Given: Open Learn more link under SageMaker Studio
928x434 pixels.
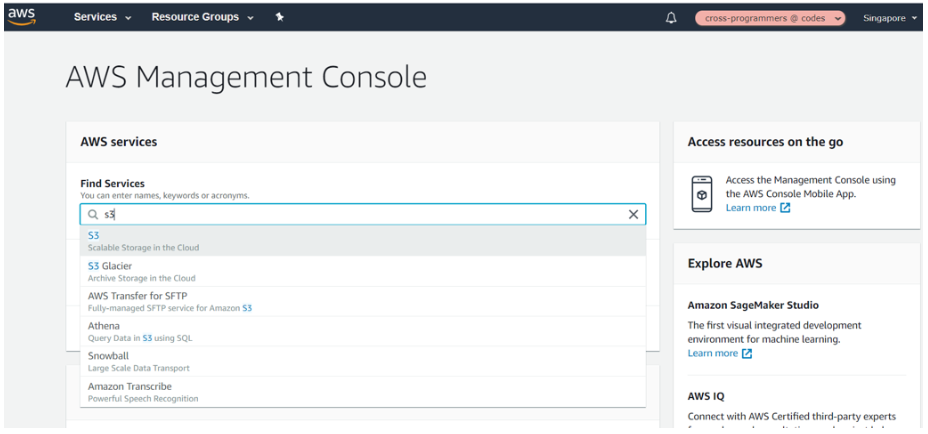Looking at the screenshot, I should (712, 353).
